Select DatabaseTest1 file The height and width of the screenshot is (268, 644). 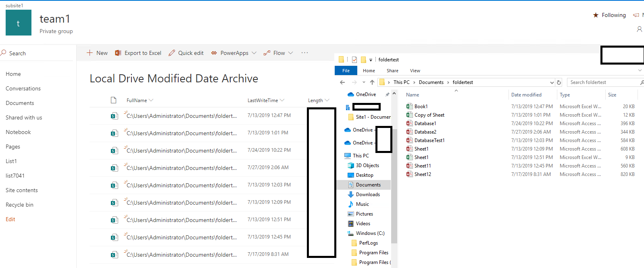pyautogui.click(x=429, y=140)
